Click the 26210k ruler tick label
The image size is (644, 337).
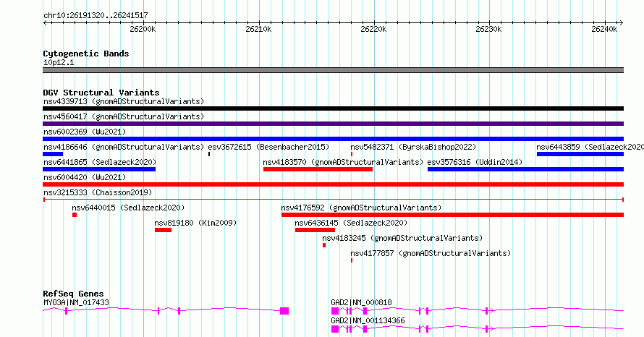(x=258, y=29)
